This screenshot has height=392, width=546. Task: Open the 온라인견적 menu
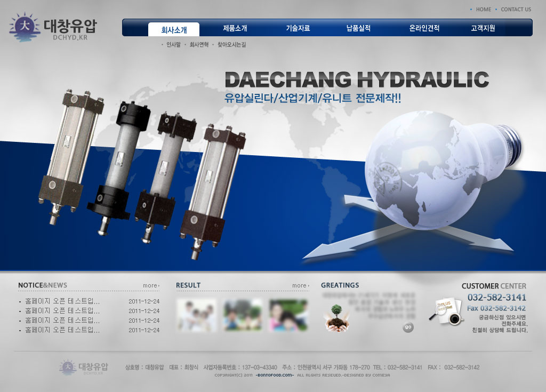click(424, 28)
